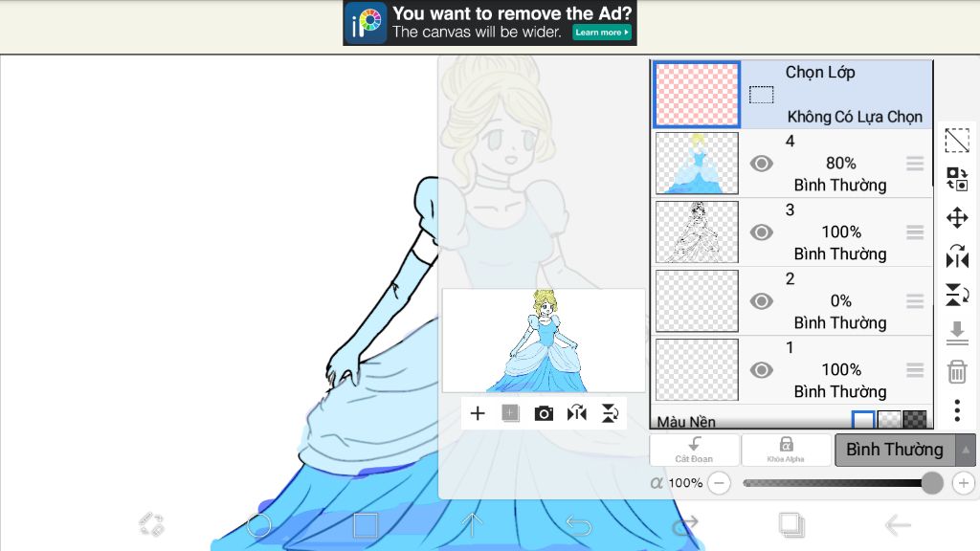Select the Chọn Lớp selection layer thumbnail
The height and width of the screenshot is (551, 980).
(697, 95)
